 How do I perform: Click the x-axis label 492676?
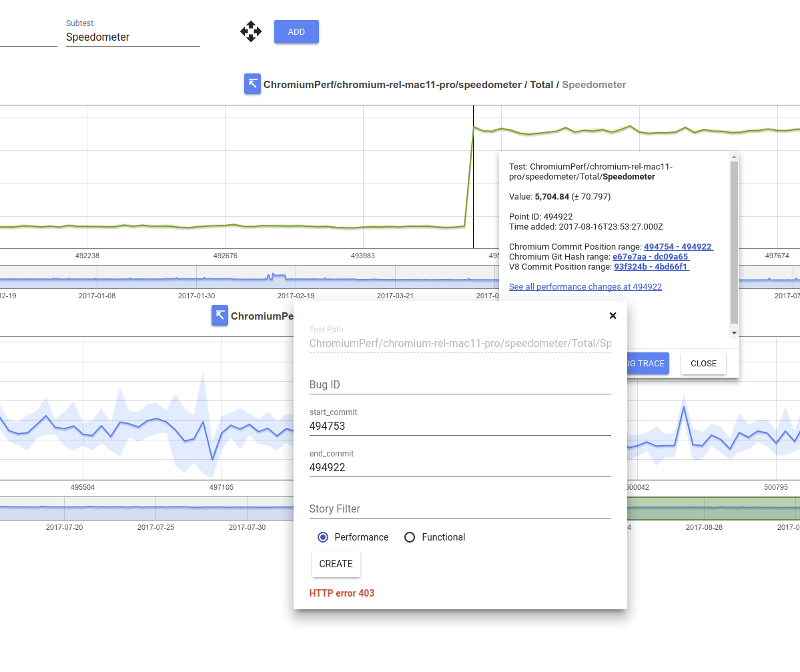[225, 256]
